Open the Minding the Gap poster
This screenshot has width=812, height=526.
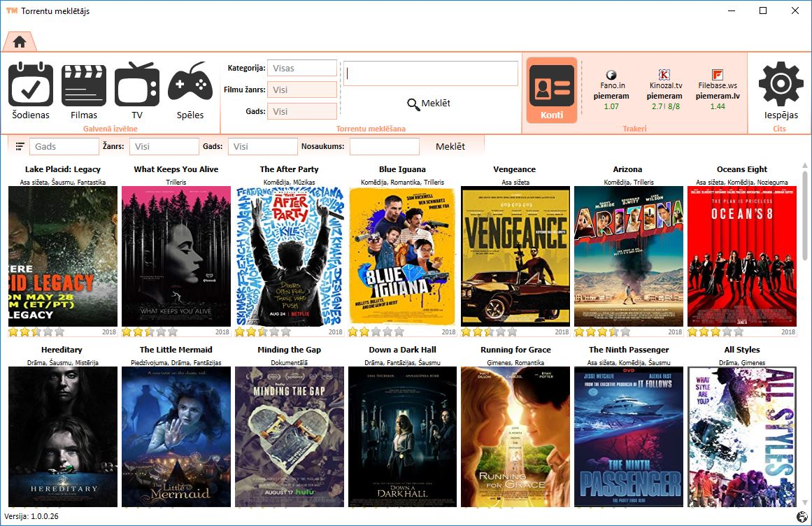pyautogui.click(x=290, y=437)
